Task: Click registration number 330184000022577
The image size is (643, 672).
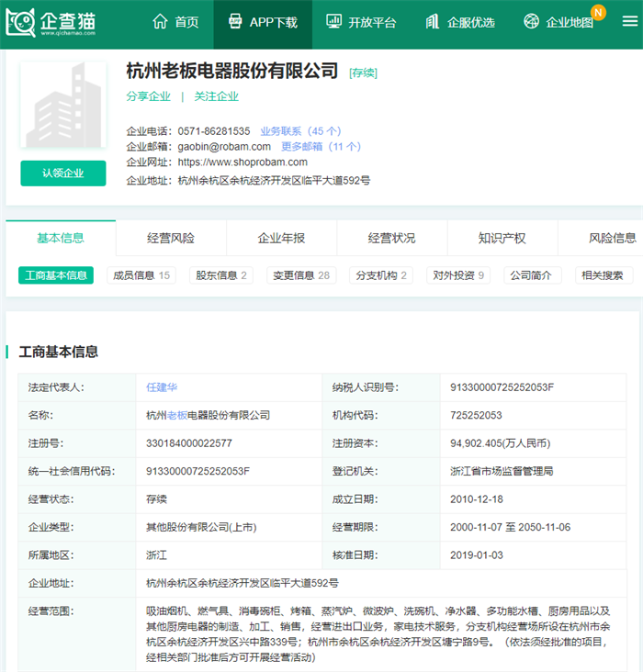Action: coord(189,443)
